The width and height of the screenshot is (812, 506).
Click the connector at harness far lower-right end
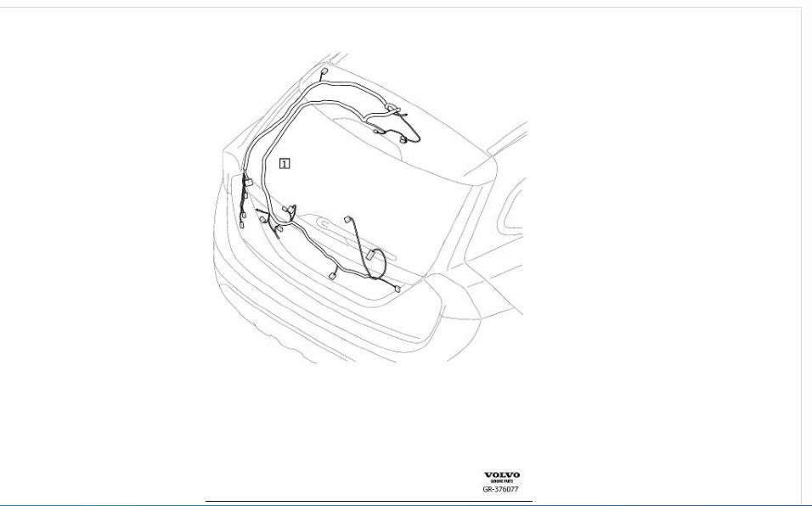(x=397, y=290)
